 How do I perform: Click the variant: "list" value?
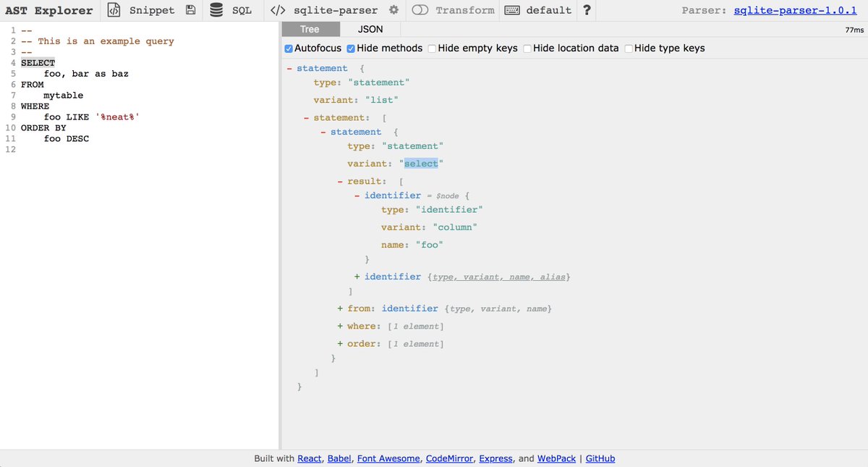382,100
